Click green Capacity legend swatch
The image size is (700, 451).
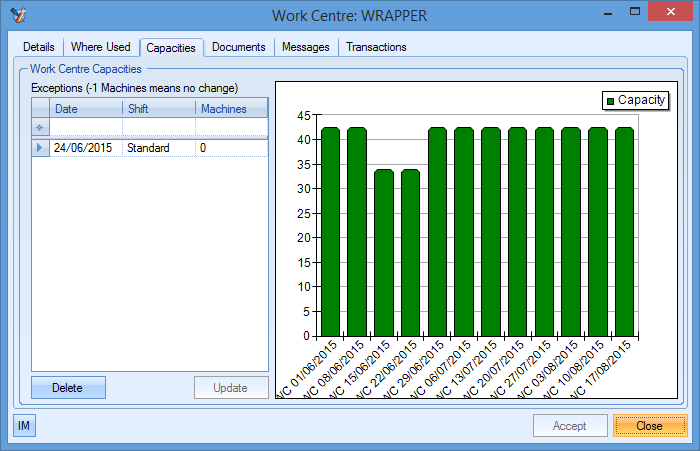click(x=609, y=100)
